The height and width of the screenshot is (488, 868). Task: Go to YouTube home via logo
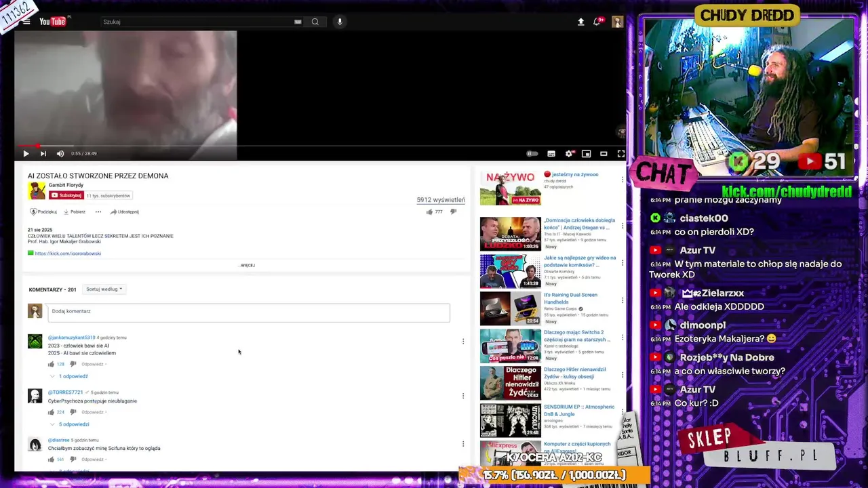pyautogui.click(x=53, y=22)
